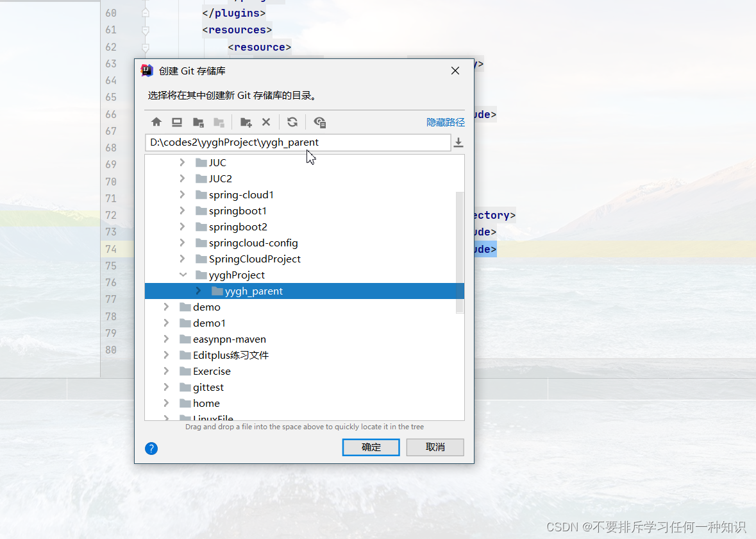Confirm with the 确定 button

coord(371,447)
